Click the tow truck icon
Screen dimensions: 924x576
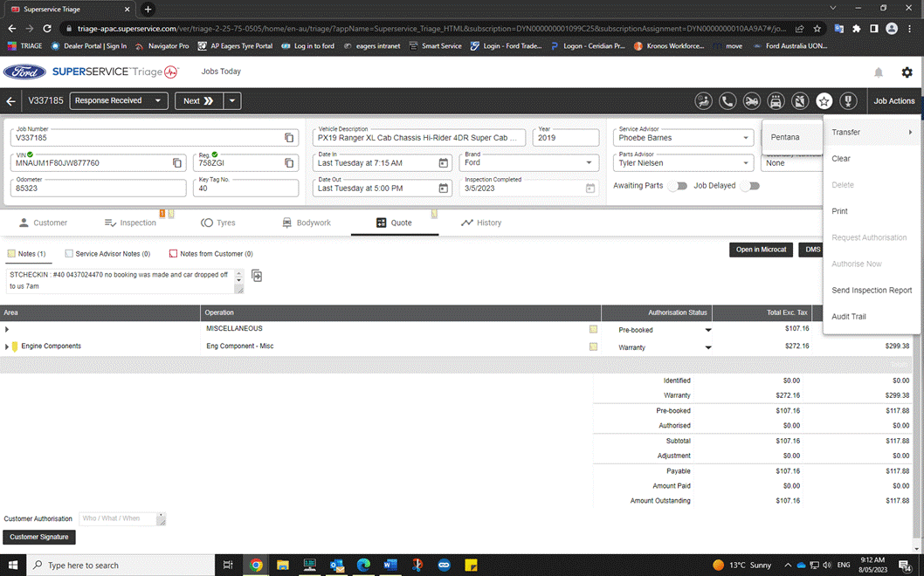click(751, 101)
